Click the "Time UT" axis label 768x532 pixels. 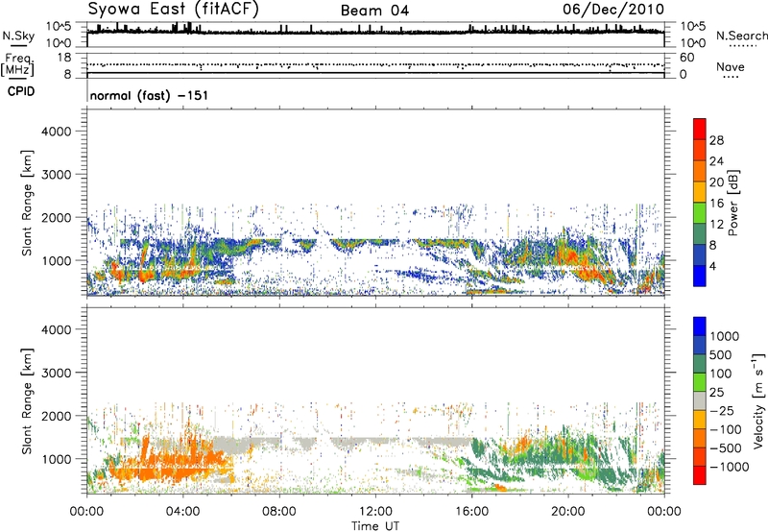coord(375,526)
